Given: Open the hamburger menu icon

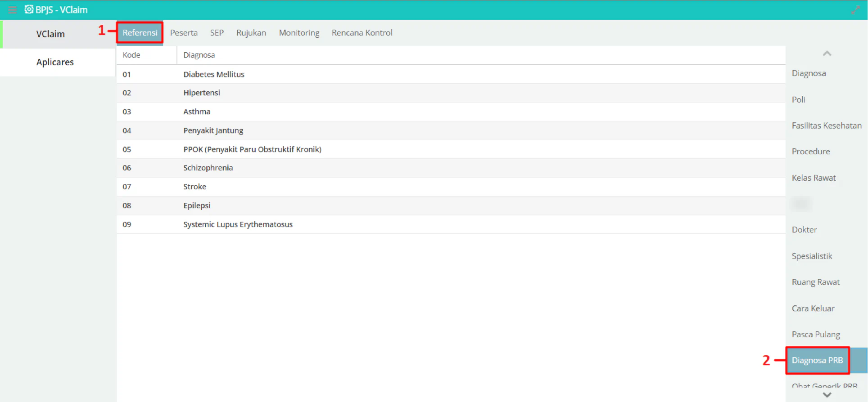Looking at the screenshot, I should (x=13, y=9).
